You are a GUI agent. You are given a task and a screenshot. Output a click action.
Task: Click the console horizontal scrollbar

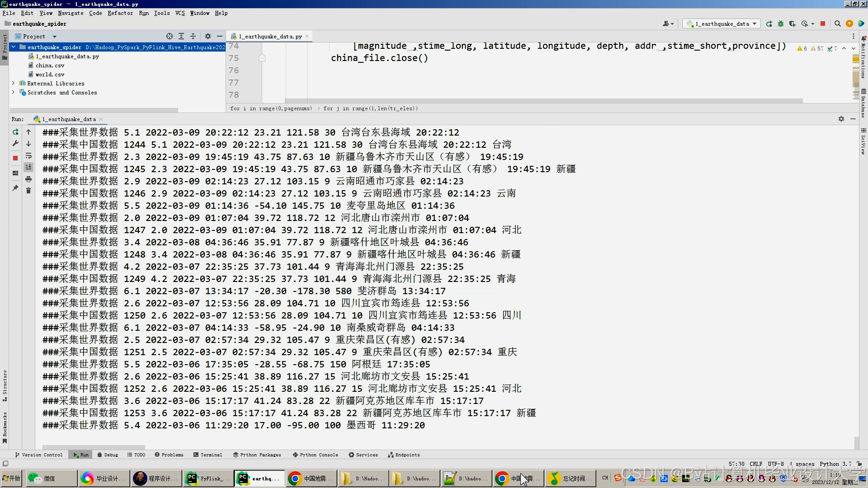pyautogui.click(x=93, y=447)
